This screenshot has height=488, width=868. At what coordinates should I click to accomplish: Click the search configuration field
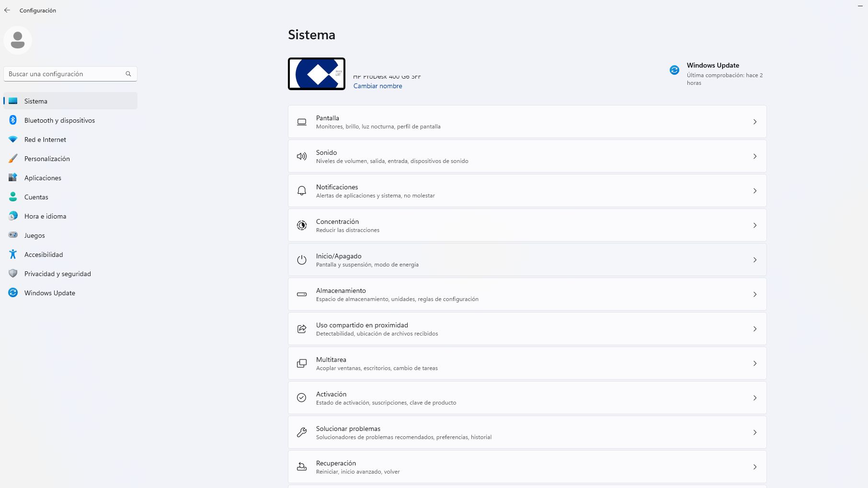coord(70,73)
